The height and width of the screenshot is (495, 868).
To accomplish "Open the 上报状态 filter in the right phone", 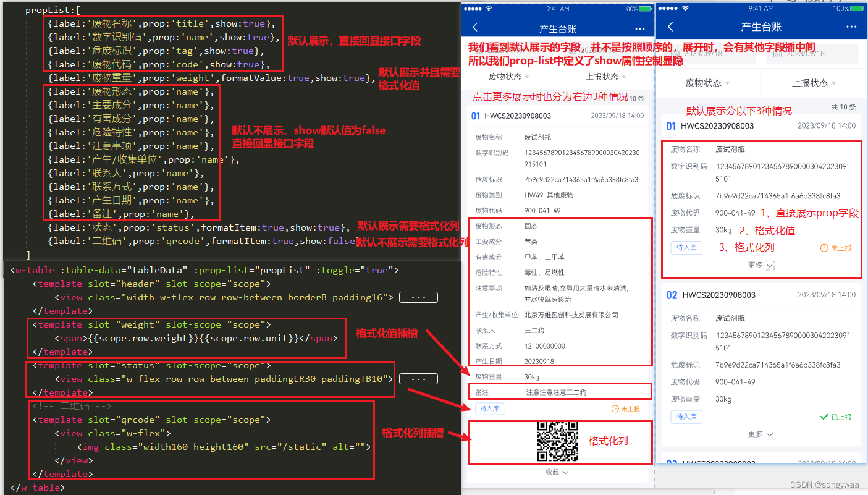I will point(814,83).
